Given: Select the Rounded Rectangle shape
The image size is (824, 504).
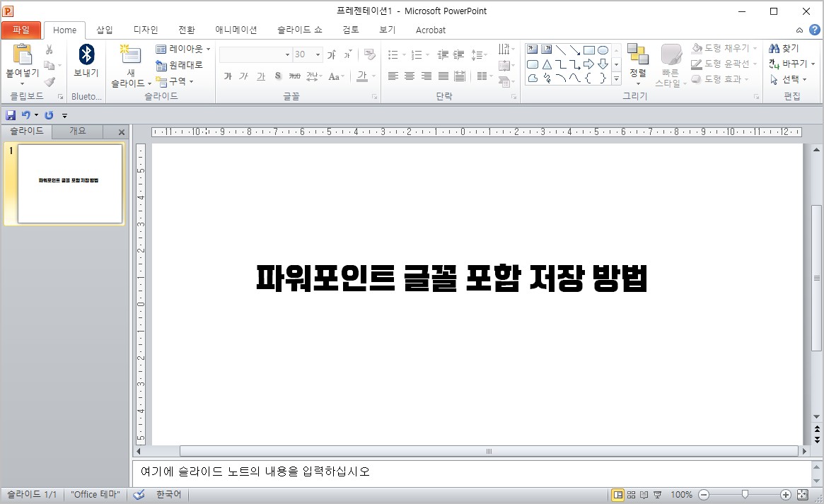Looking at the screenshot, I should click(x=533, y=64).
